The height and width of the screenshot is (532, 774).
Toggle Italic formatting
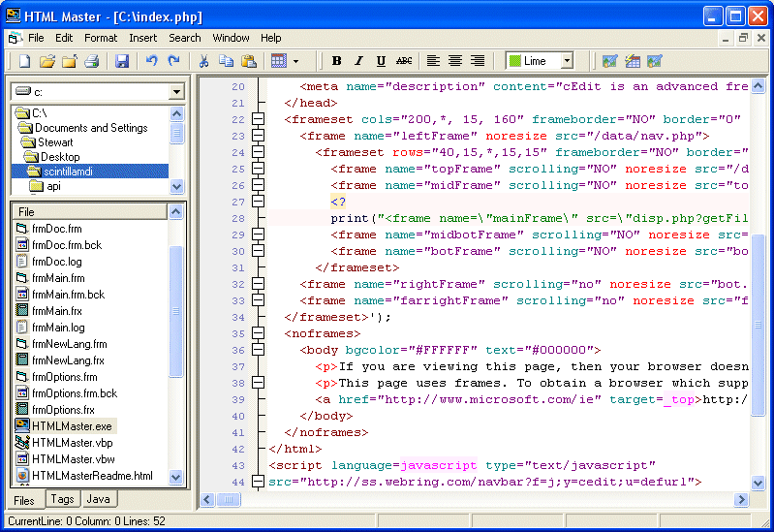point(358,61)
